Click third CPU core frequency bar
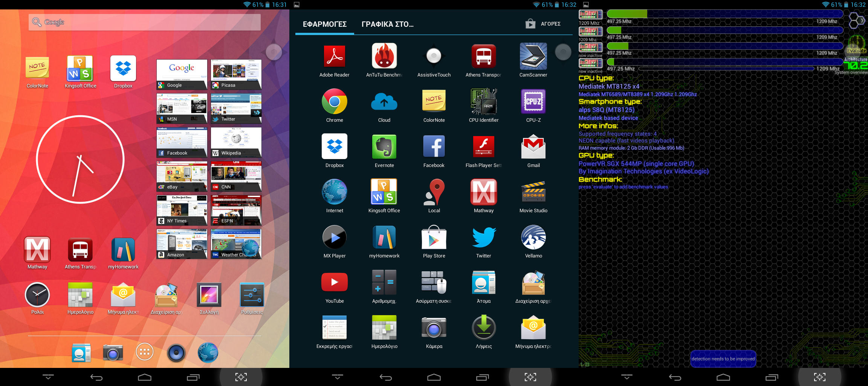Image resolution: width=868 pixels, height=386 pixels. (x=725, y=46)
